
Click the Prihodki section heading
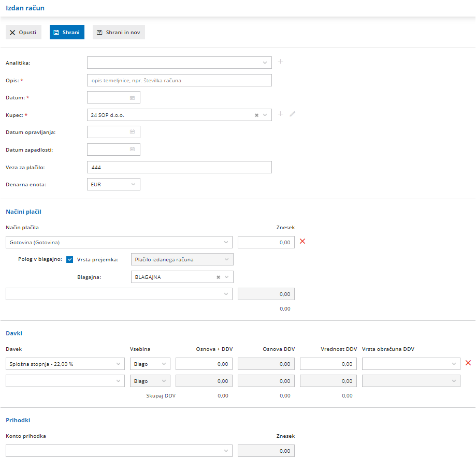point(18,420)
